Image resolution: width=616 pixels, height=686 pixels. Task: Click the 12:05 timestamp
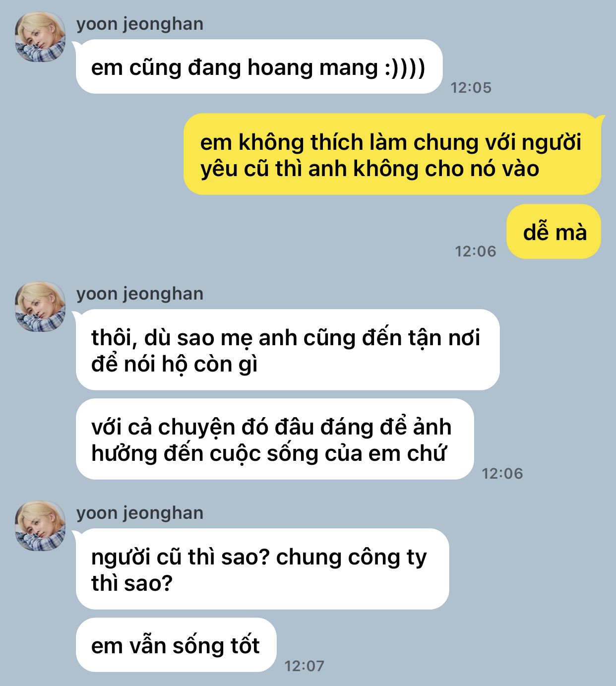tap(471, 88)
